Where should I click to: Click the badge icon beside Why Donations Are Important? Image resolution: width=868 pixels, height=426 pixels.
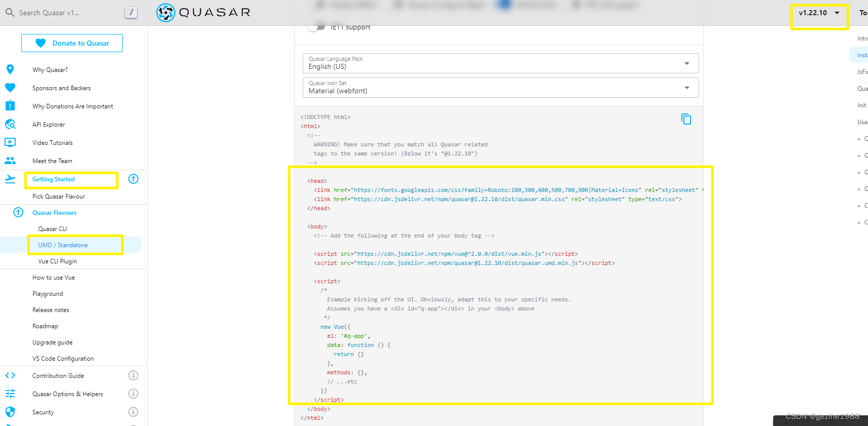coord(10,106)
